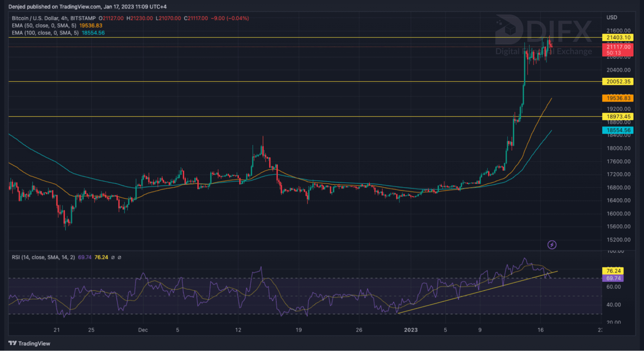Select the Bitcoin / U.S. Dollar chart title
The width and height of the screenshot is (644, 351).
click(x=53, y=18)
